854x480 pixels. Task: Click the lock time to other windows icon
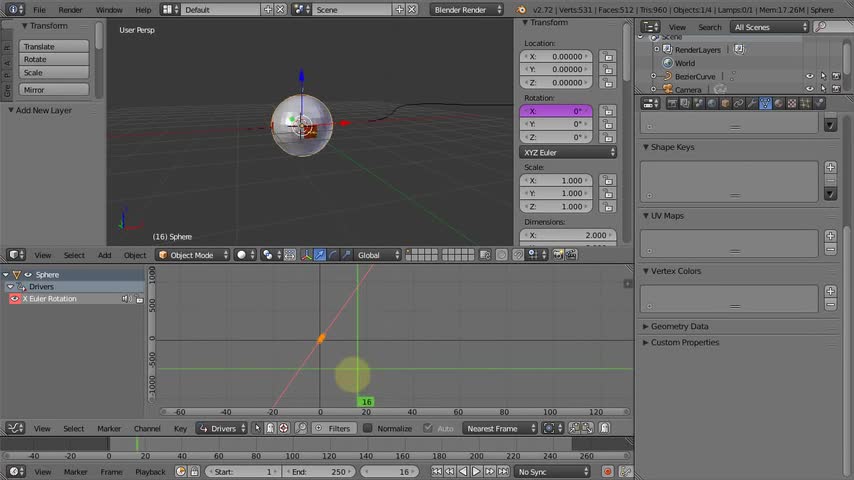coord(194,472)
